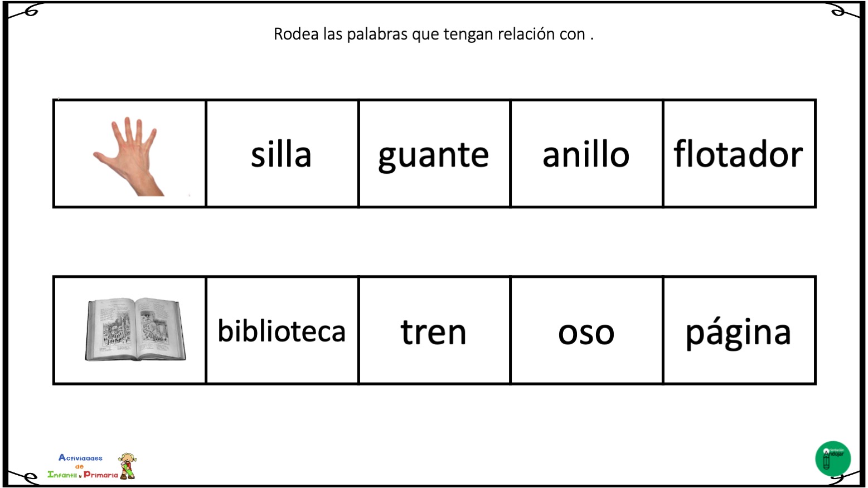This screenshot has height=488, width=868.
Task: Select the word silla
Action: tap(281, 154)
